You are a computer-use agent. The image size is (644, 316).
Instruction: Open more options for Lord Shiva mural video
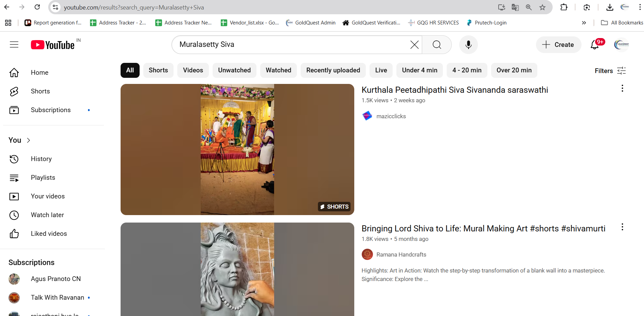coord(622,227)
